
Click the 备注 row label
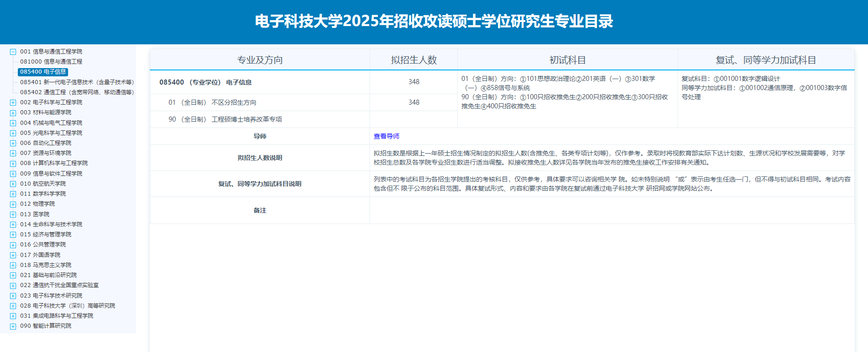point(260,210)
